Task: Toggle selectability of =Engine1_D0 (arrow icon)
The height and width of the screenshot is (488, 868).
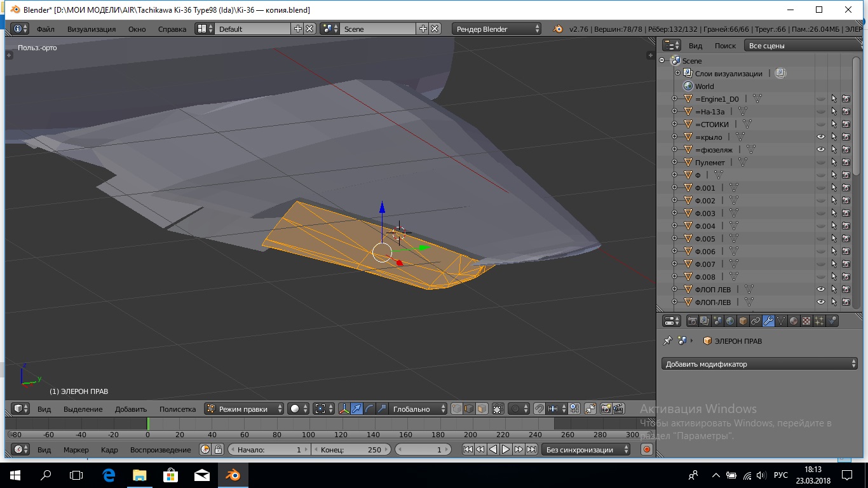Action: coord(834,99)
